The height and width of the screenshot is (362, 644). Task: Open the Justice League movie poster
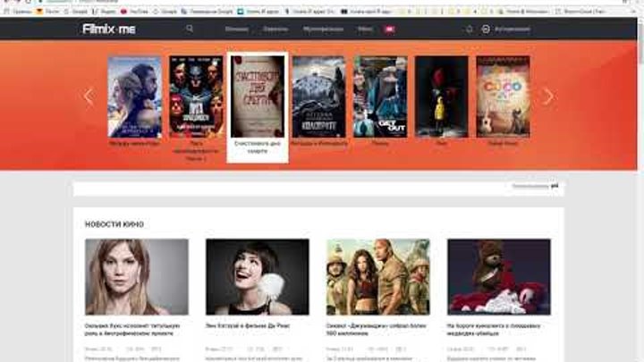click(x=196, y=97)
